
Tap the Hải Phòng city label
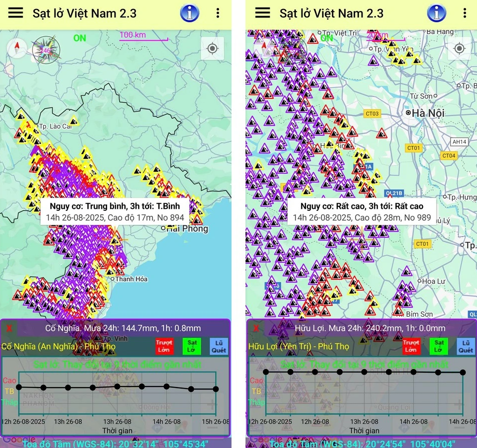[x=186, y=229]
